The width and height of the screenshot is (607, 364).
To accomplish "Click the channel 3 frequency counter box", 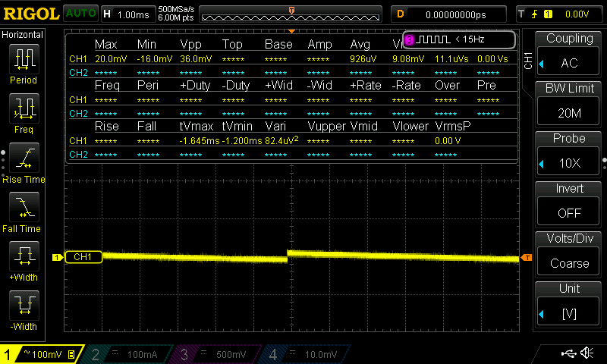I will point(459,39).
